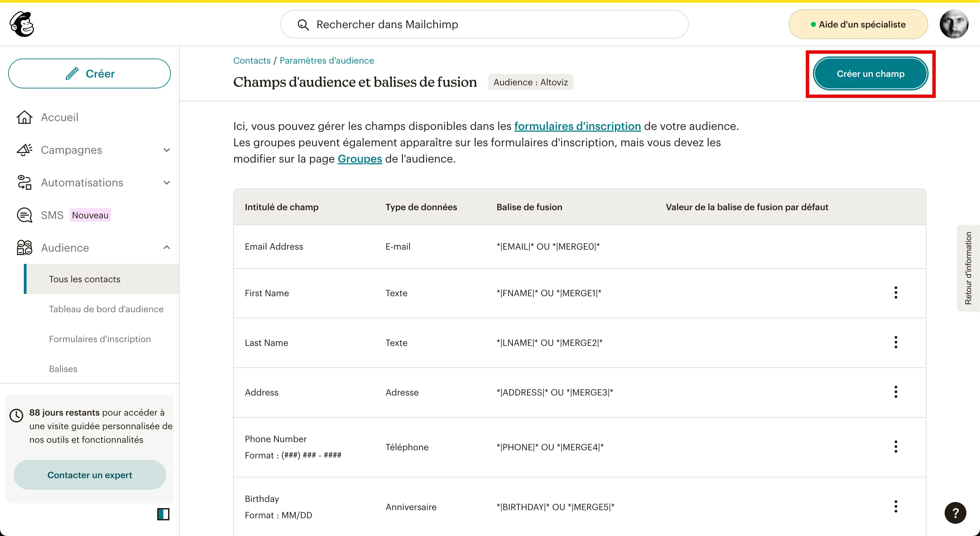980x536 pixels.
Task: Open three-dot menu for Phone Number field
Action: click(x=896, y=447)
